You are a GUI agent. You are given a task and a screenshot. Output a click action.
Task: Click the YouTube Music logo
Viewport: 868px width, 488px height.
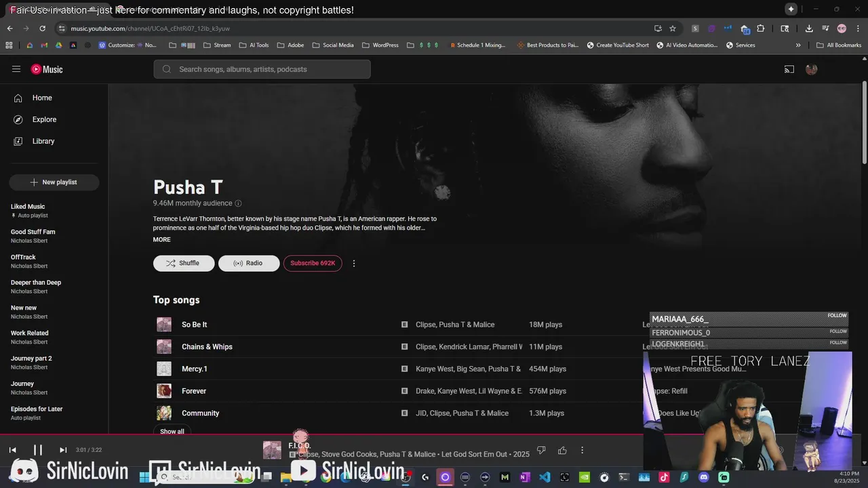(47, 69)
